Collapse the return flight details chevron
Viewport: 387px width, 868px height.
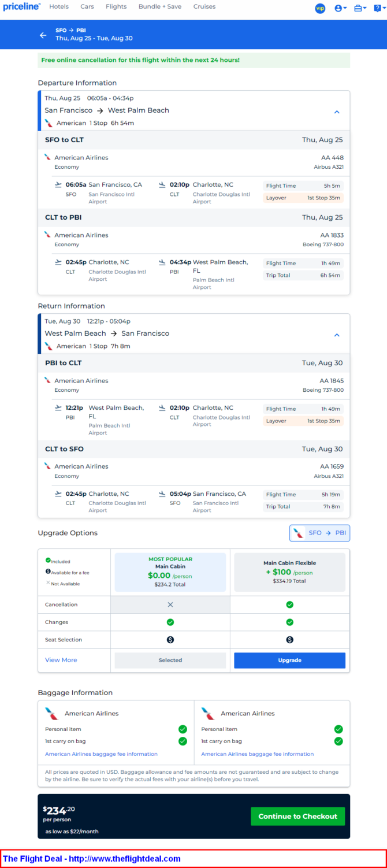coord(337,335)
